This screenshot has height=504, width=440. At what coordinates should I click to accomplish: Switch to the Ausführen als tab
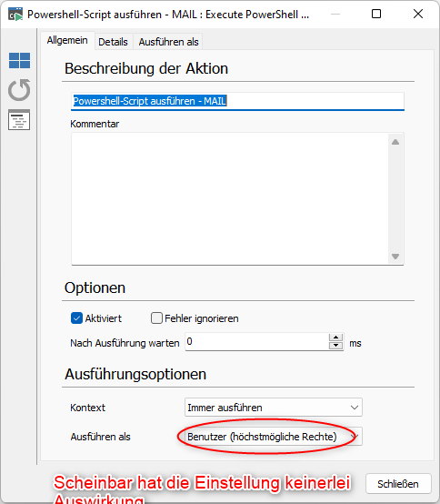tap(168, 42)
